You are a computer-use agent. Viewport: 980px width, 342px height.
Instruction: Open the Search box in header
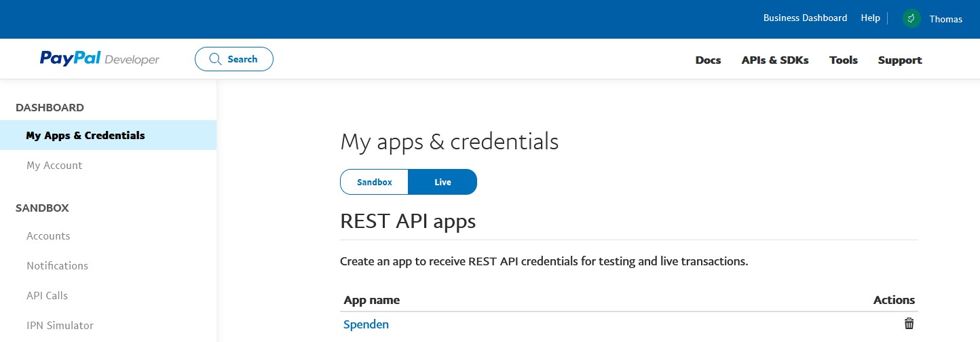234,59
